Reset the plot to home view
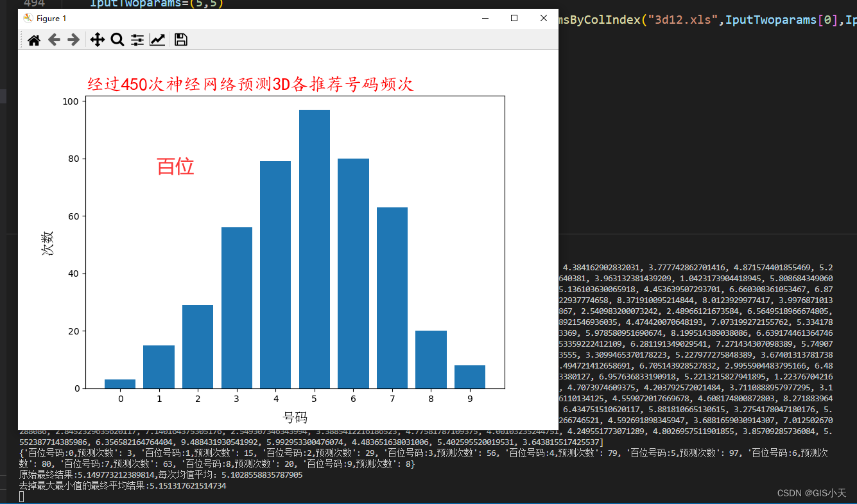 34,40
